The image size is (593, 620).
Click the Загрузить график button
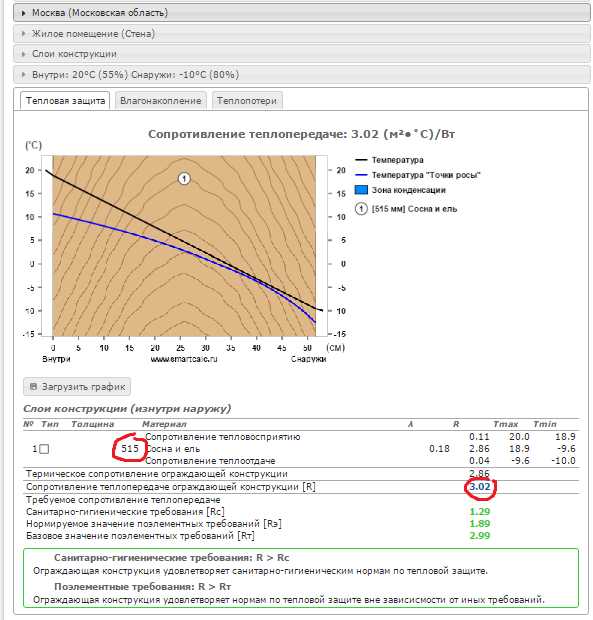[x=77, y=387]
